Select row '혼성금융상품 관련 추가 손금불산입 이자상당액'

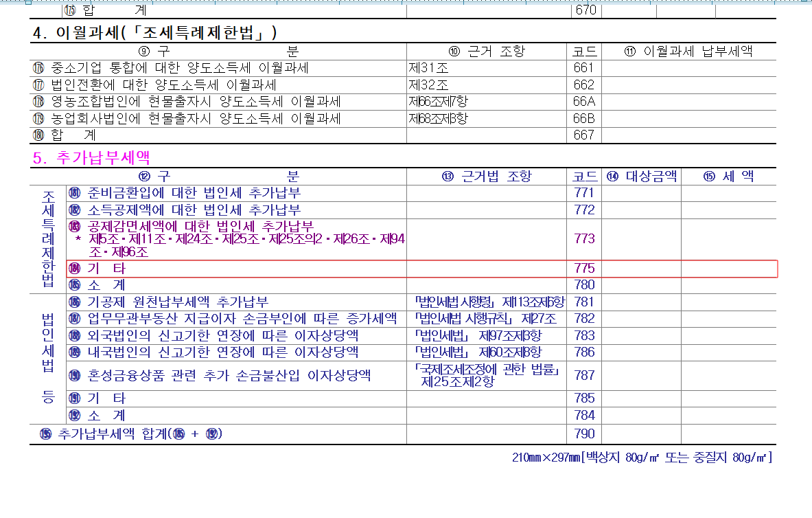(x=229, y=376)
